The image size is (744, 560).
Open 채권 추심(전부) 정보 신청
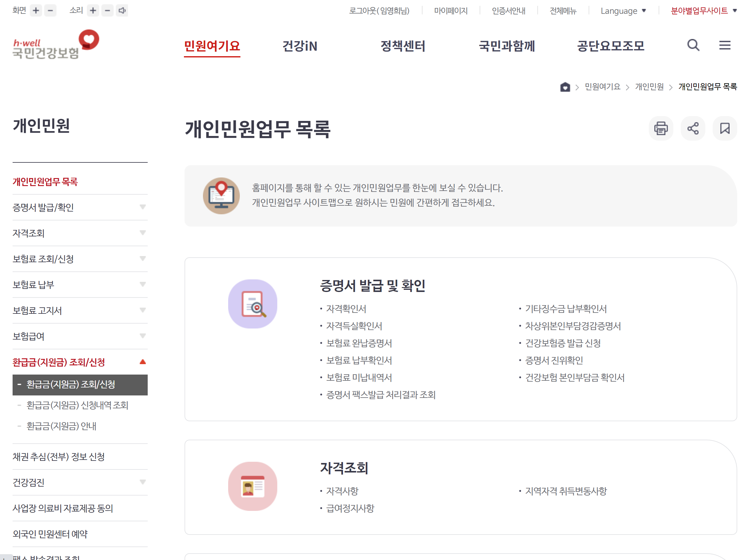[59, 457]
